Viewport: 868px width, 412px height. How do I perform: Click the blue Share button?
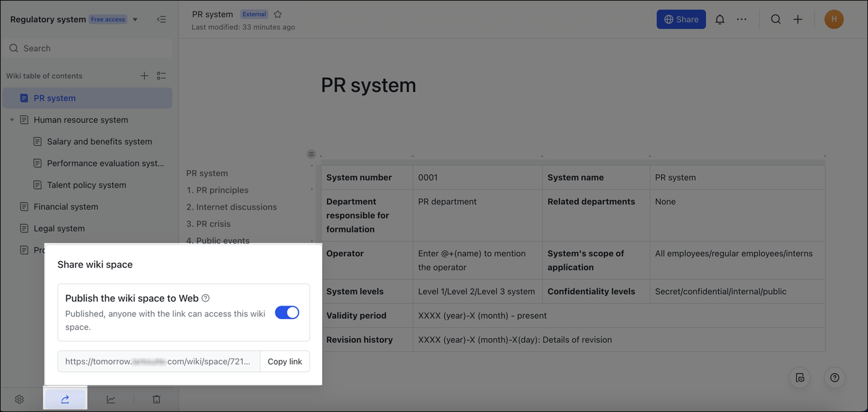coord(681,19)
